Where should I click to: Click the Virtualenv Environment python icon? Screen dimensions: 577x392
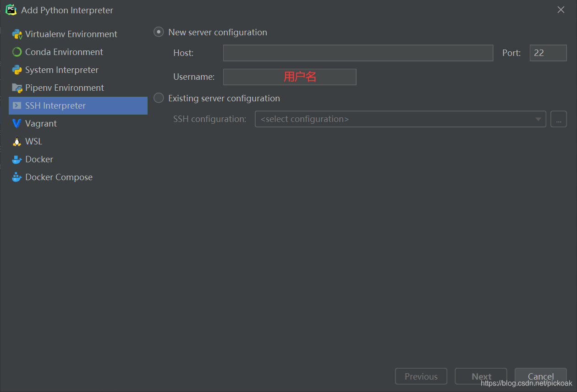17,34
